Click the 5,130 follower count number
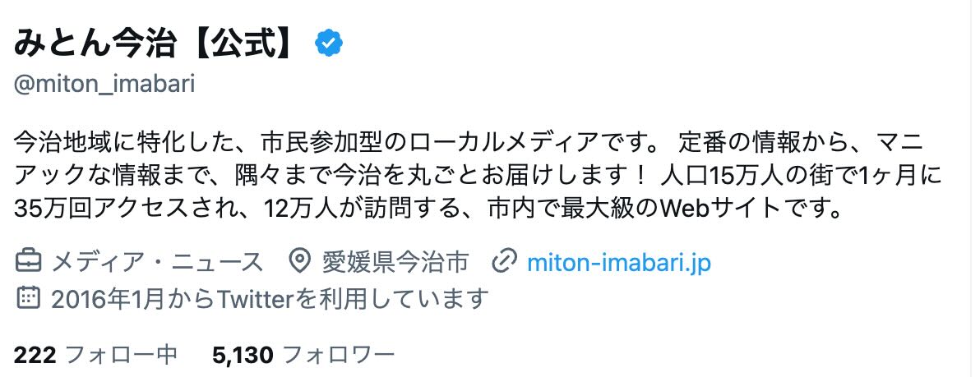The height and width of the screenshot is (377, 980). pyautogui.click(x=243, y=355)
